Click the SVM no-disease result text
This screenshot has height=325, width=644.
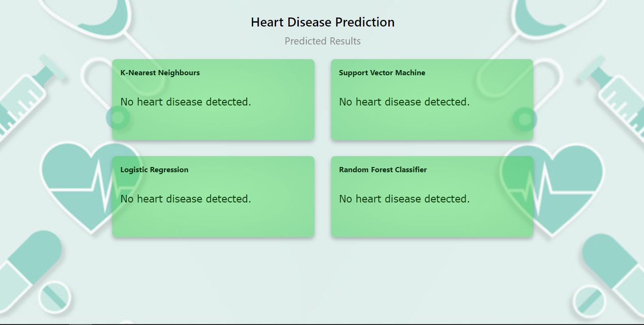pyautogui.click(x=403, y=102)
